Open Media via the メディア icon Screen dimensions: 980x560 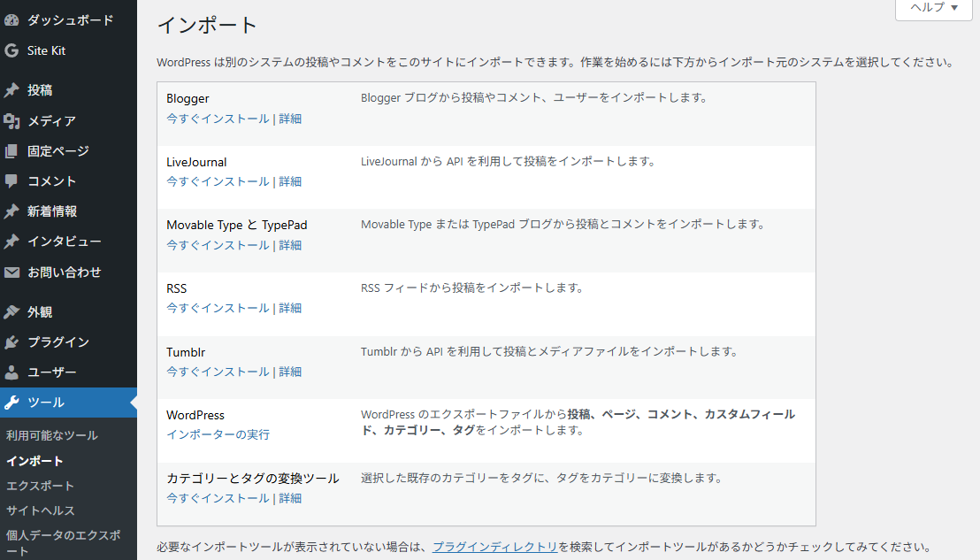(11, 121)
